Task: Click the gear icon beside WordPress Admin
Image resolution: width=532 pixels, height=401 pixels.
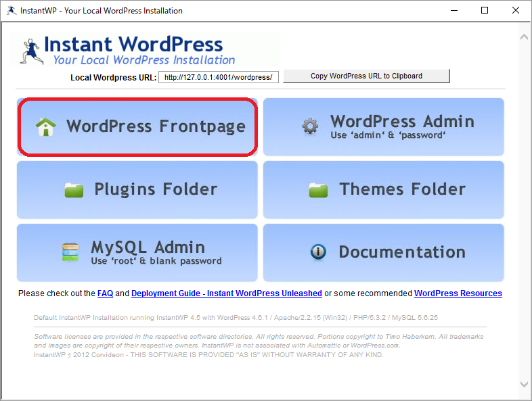Action: pyautogui.click(x=310, y=126)
